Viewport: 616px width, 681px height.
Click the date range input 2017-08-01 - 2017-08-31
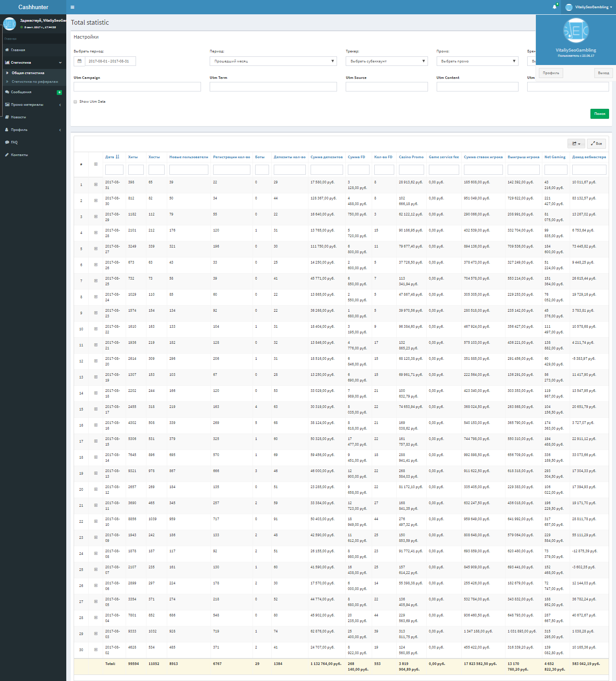click(x=110, y=61)
